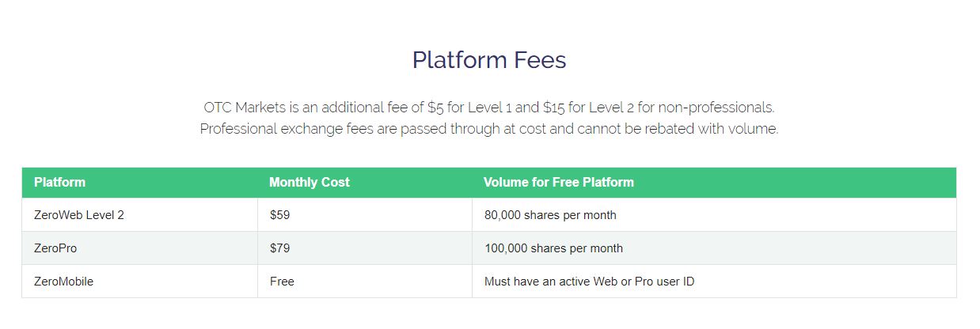Select the ZeroPro platform cell
The image size is (980, 329).
click(x=139, y=248)
